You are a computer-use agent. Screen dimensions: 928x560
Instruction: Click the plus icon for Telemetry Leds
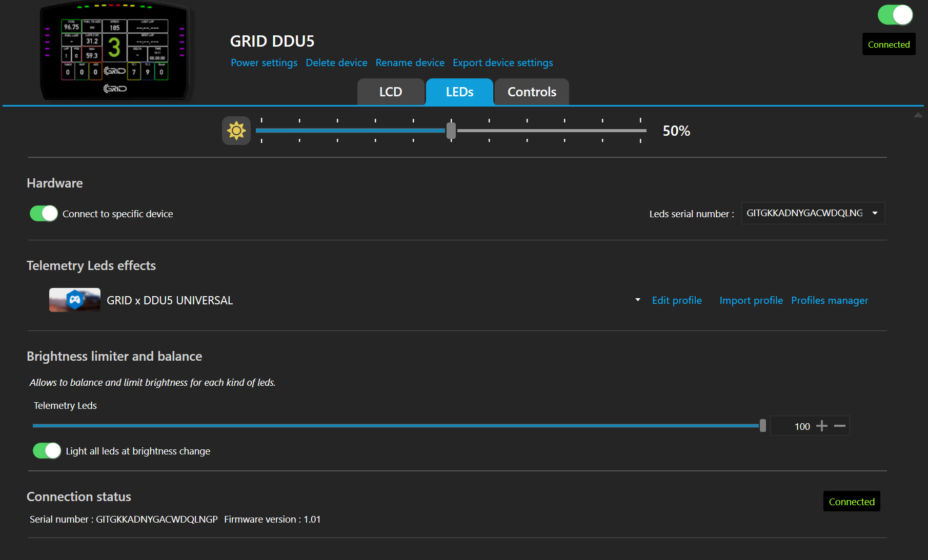coord(821,426)
